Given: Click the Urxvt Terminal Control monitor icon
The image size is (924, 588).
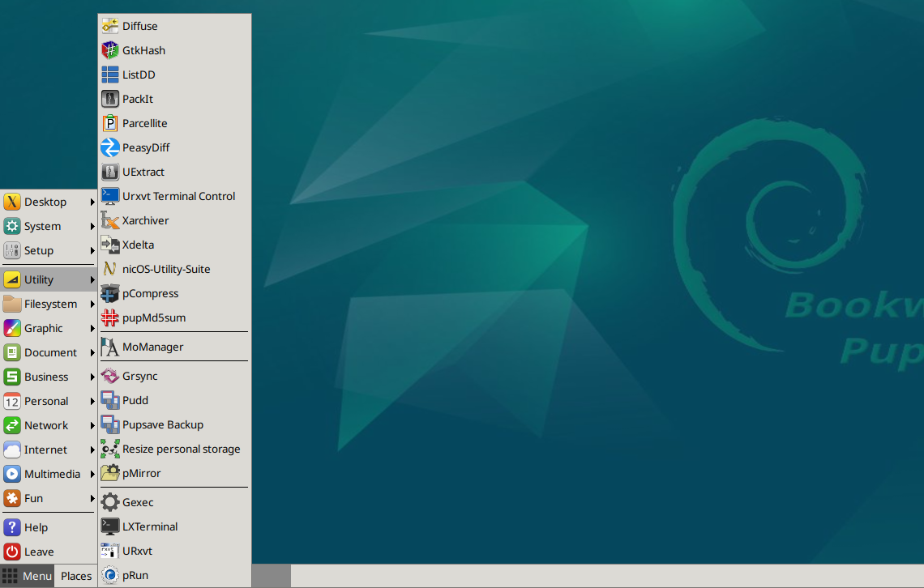Looking at the screenshot, I should point(110,196).
